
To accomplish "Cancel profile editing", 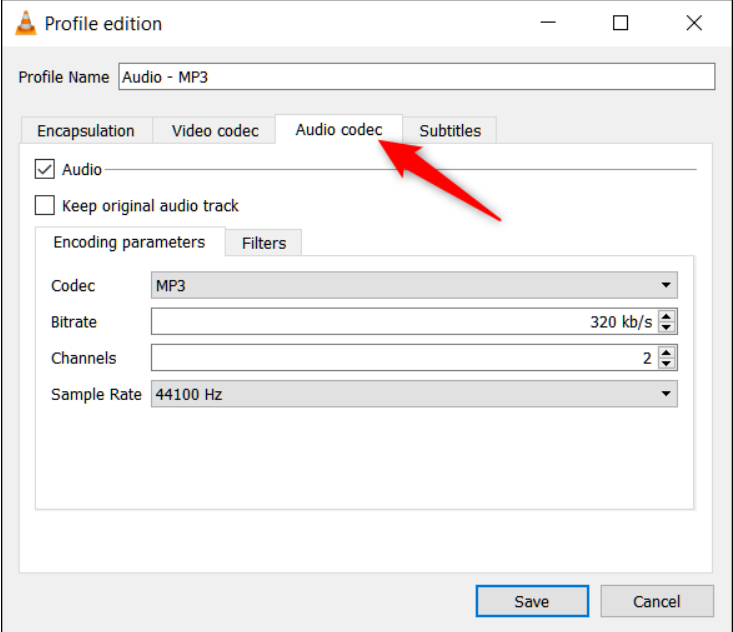I will click(657, 601).
